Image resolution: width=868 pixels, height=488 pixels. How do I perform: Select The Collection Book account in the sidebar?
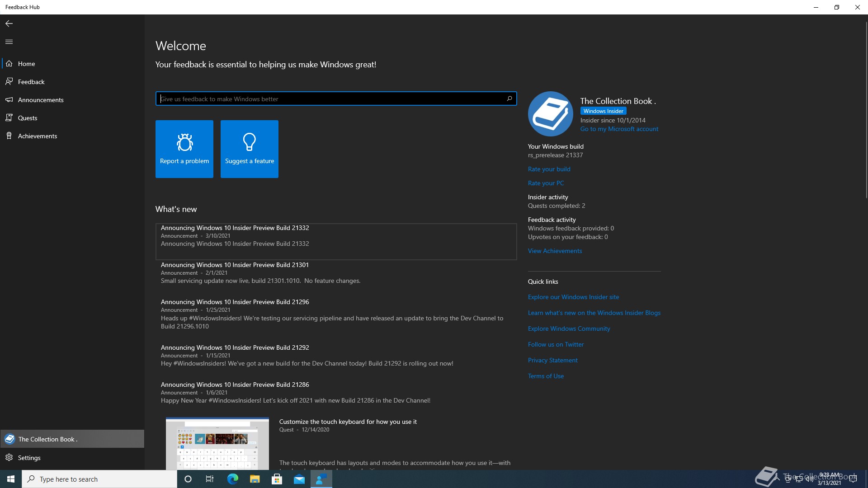coord(72,439)
